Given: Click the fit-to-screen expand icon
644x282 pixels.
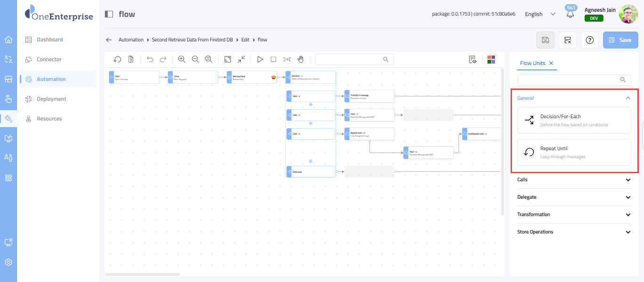Looking at the screenshot, I should click(x=228, y=59).
